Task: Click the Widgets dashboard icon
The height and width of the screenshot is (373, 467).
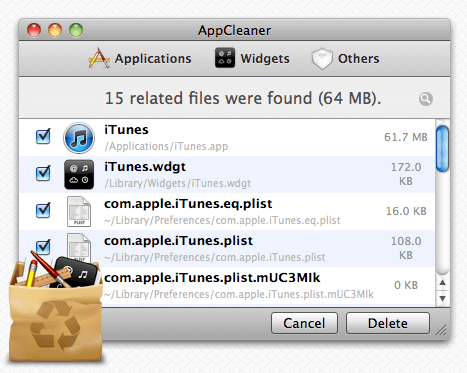Action: (x=225, y=58)
